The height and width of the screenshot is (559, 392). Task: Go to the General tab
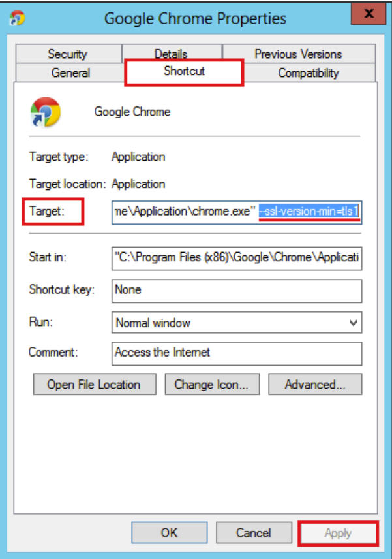[x=70, y=72]
